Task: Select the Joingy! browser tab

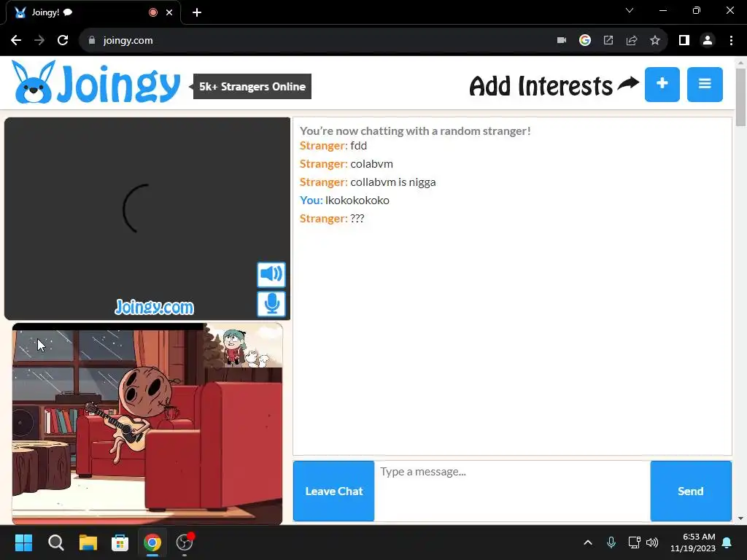Action: (93, 12)
